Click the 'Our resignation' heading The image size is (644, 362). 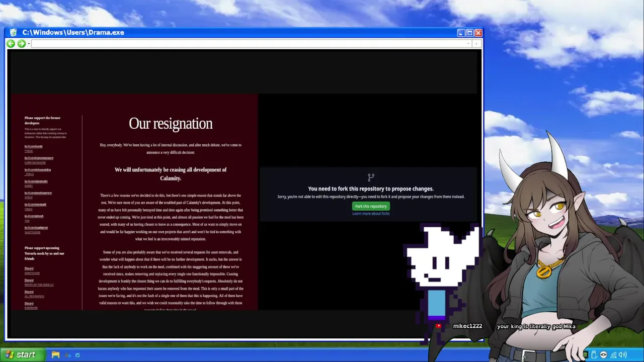click(171, 124)
